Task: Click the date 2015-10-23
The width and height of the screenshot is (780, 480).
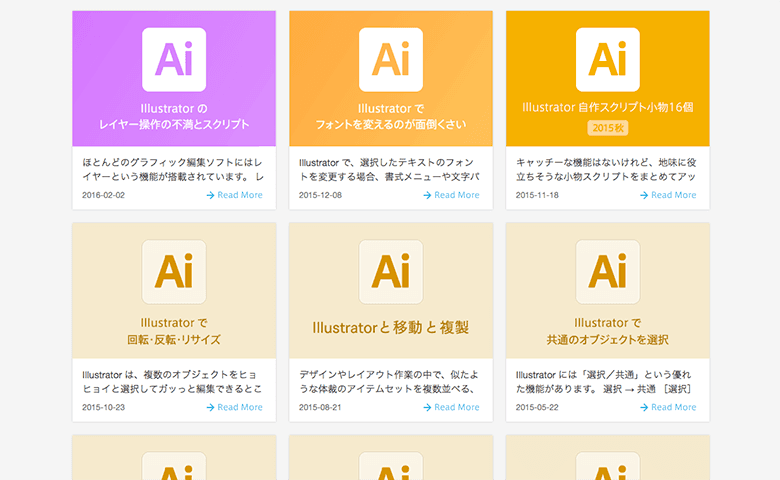Action: click(103, 407)
